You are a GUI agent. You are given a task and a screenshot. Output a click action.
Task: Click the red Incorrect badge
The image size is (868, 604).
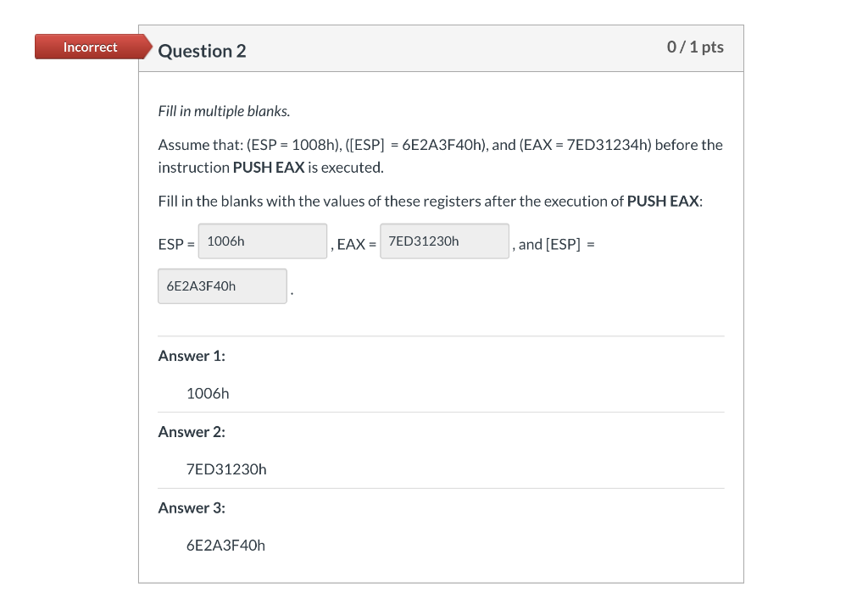(90, 47)
